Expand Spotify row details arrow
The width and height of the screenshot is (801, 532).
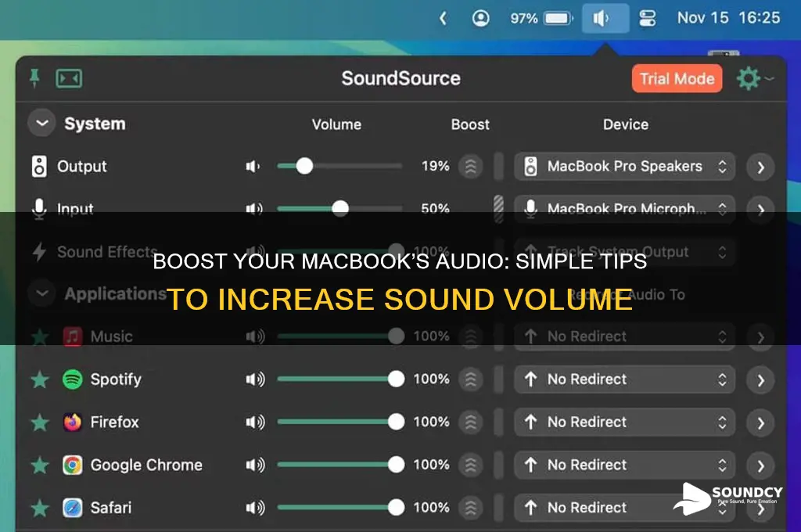[x=760, y=380]
